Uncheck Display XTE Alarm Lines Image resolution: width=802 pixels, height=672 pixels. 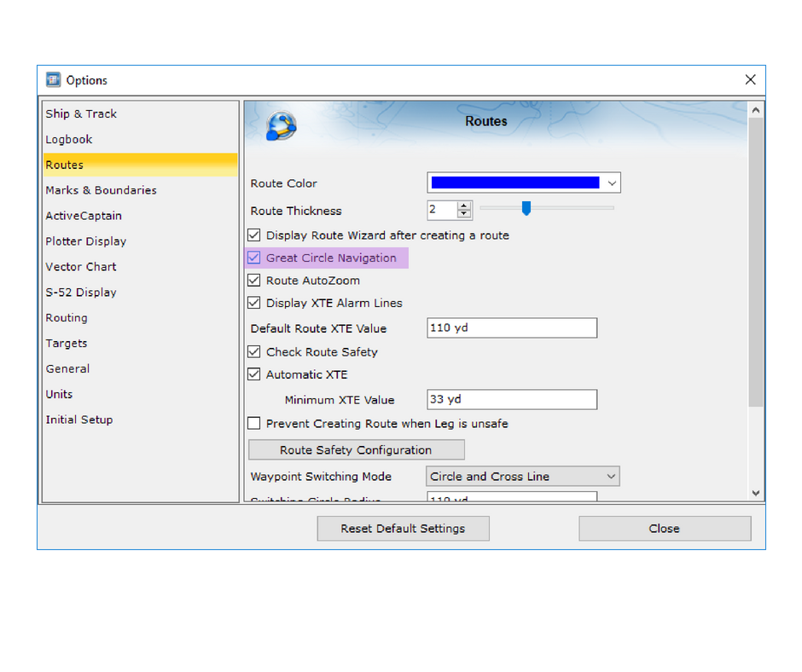pyautogui.click(x=254, y=303)
